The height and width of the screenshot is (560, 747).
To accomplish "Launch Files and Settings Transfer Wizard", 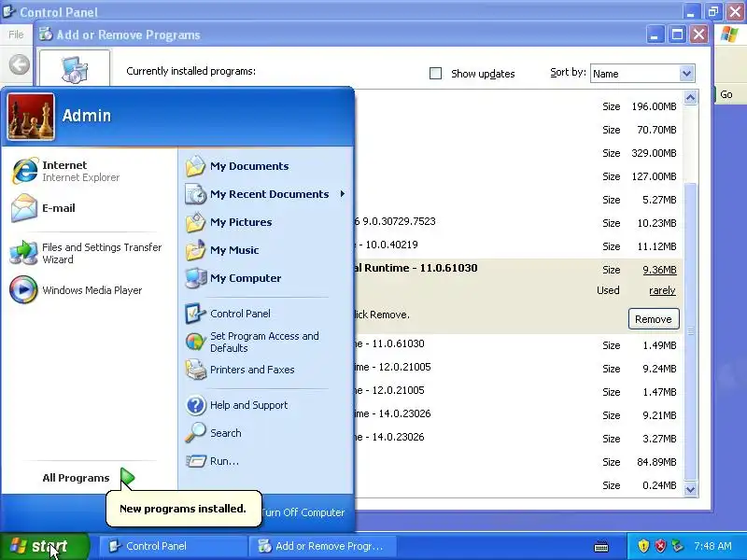I will (89, 253).
